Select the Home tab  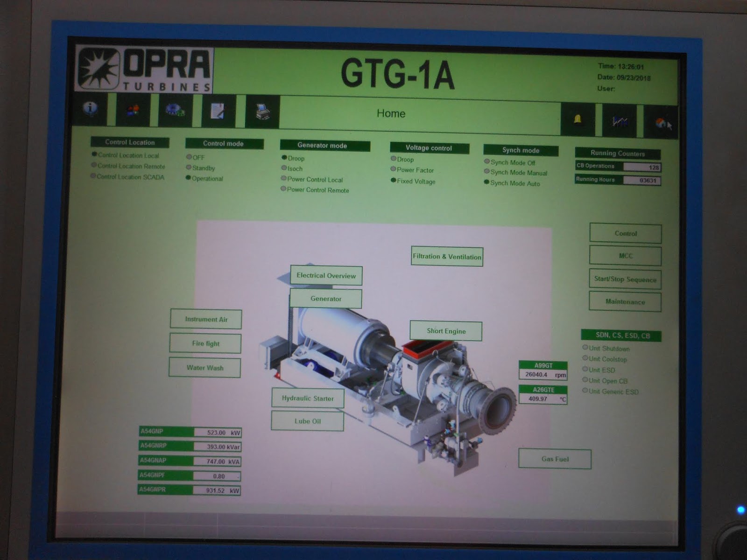tap(391, 113)
